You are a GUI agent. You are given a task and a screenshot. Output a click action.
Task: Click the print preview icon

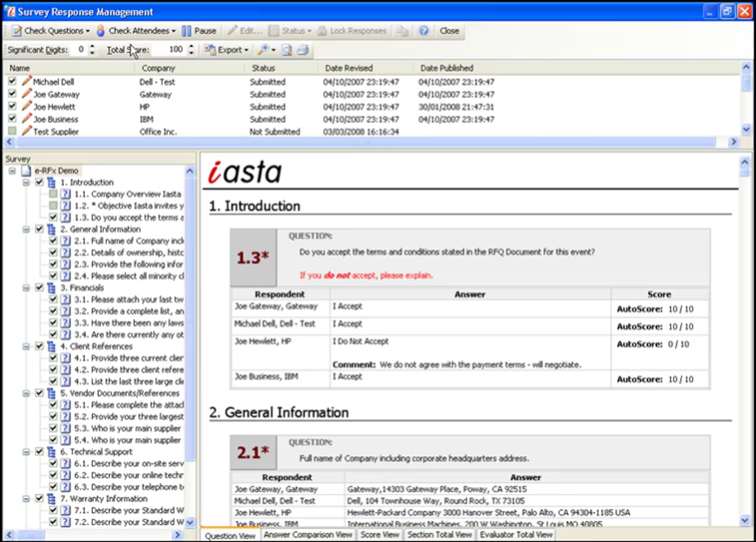[x=287, y=50]
